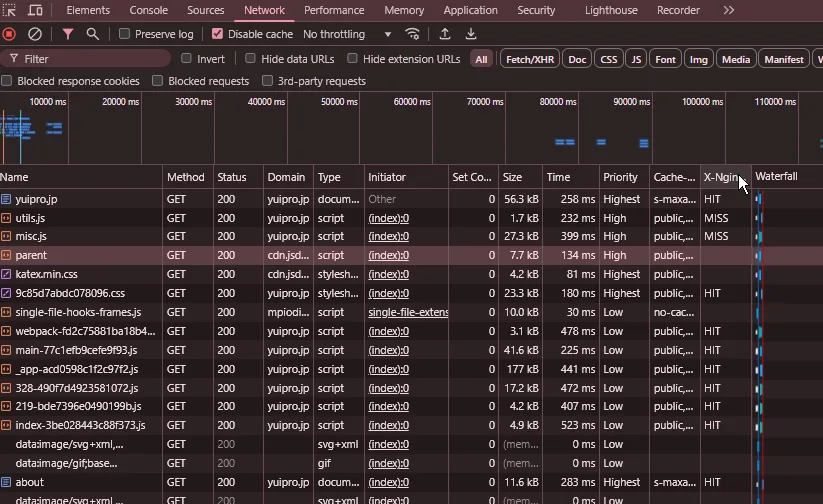
Task: Click the inspect element picker icon
Action: click(10, 10)
